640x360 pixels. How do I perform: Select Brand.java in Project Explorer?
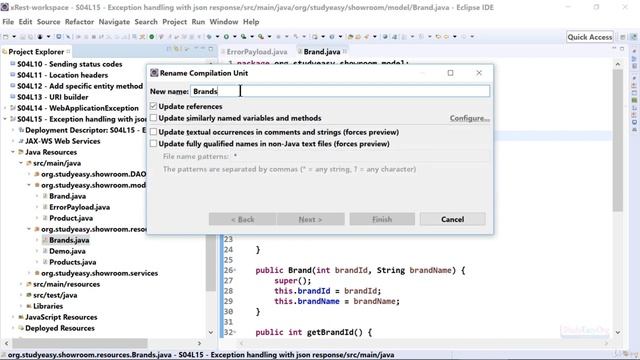(x=67, y=196)
